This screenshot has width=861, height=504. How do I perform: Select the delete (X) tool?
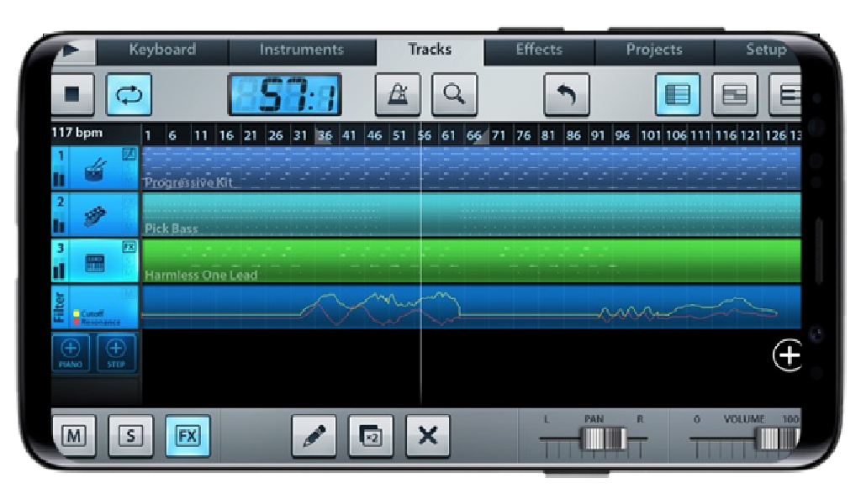click(427, 436)
